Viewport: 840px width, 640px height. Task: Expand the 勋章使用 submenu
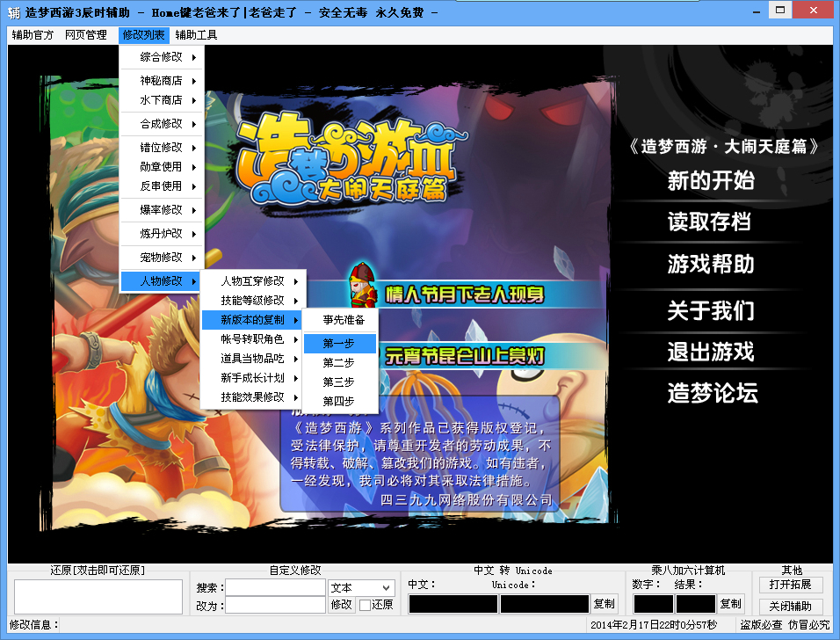click(162, 167)
